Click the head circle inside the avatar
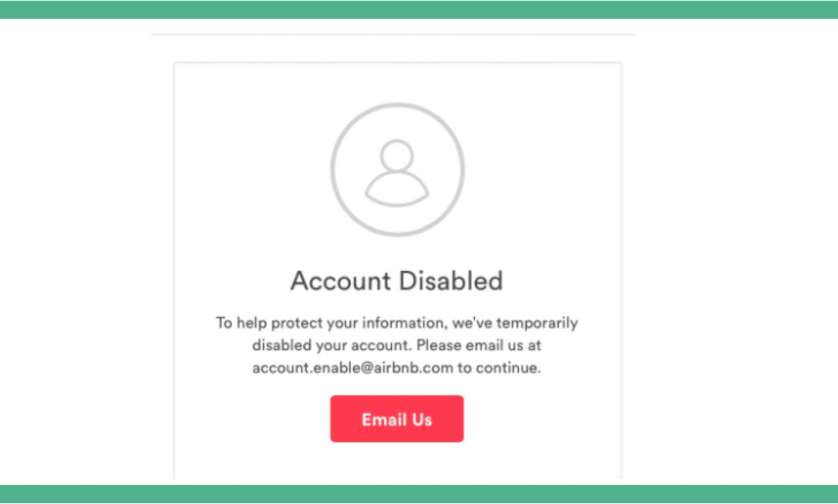The width and height of the screenshot is (838, 504). [397, 155]
